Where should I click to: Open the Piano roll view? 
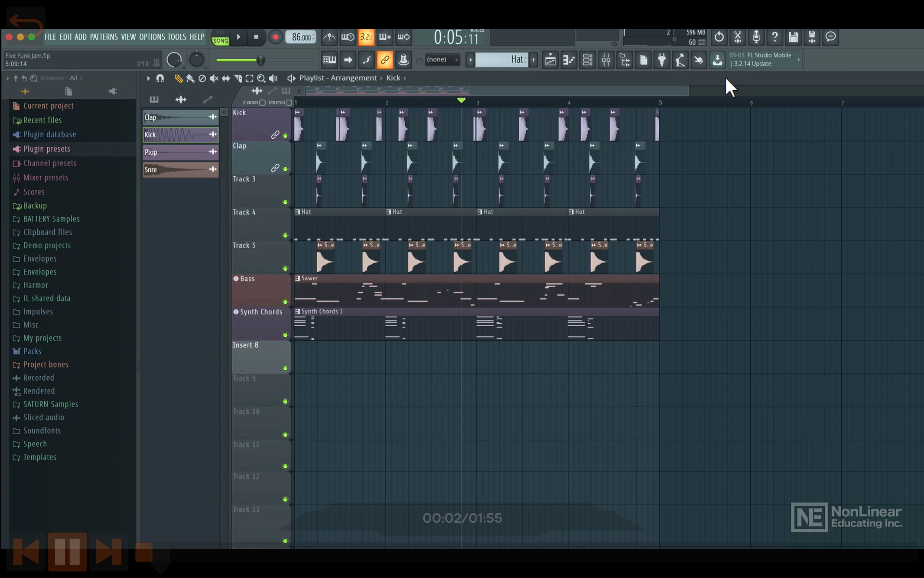[x=568, y=60]
